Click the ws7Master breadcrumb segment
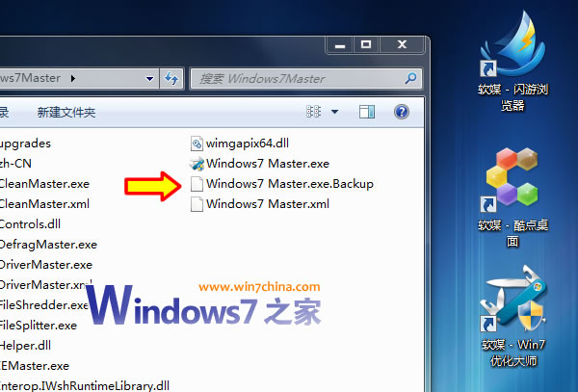The width and height of the screenshot is (578, 392). pos(30,78)
